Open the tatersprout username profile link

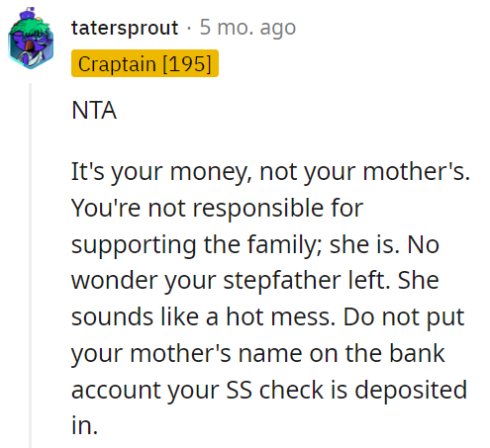(125, 28)
